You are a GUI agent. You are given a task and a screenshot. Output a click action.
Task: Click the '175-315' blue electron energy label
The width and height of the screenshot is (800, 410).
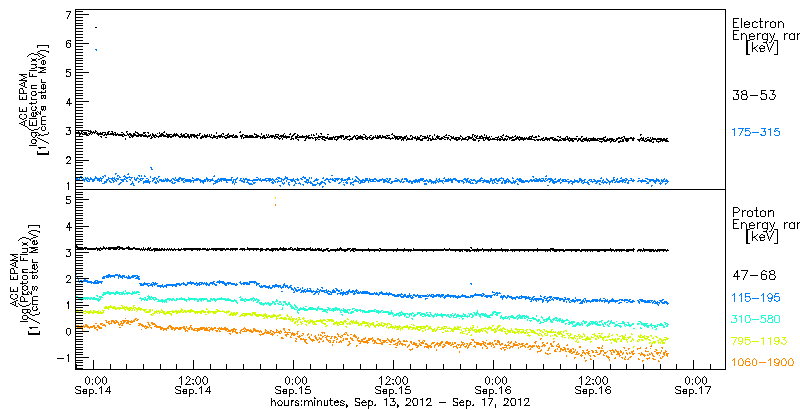pos(756,132)
